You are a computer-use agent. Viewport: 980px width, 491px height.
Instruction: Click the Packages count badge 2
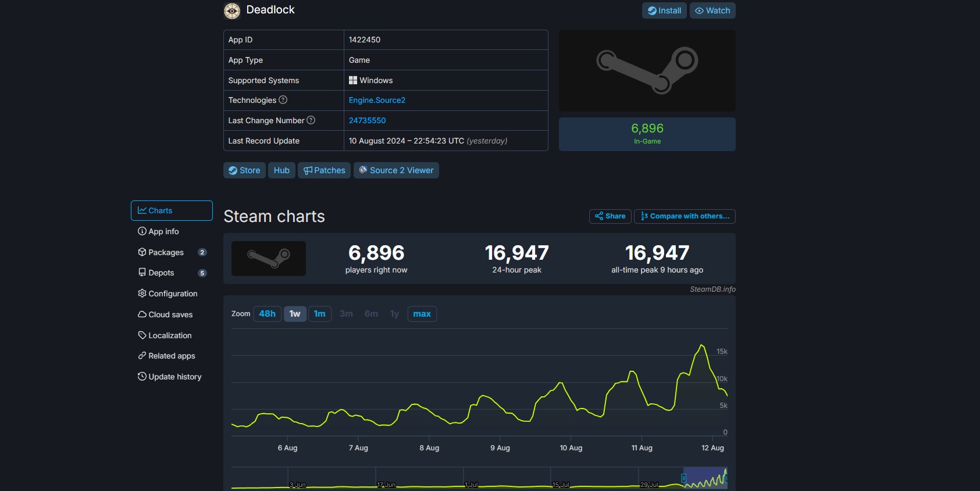pyautogui.click(x=202, y=252)
